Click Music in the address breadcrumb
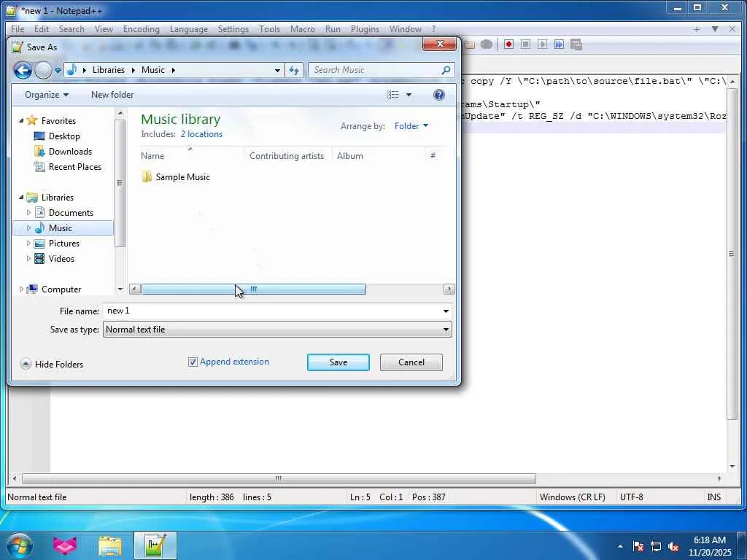This screenshot has height=560, width=747. [153, 70]
